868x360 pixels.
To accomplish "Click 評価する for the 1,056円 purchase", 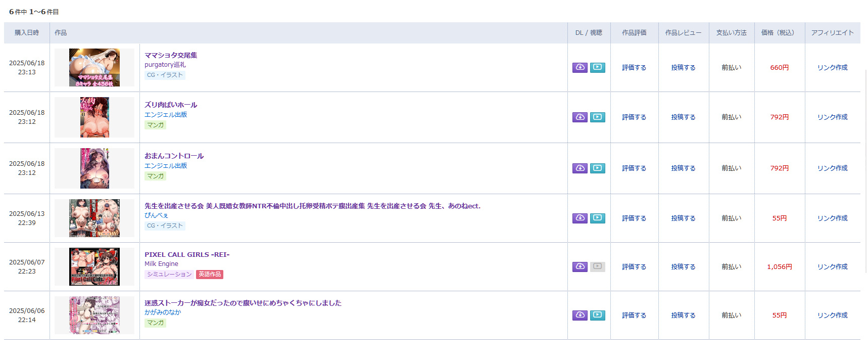I will tap(634, 267).
